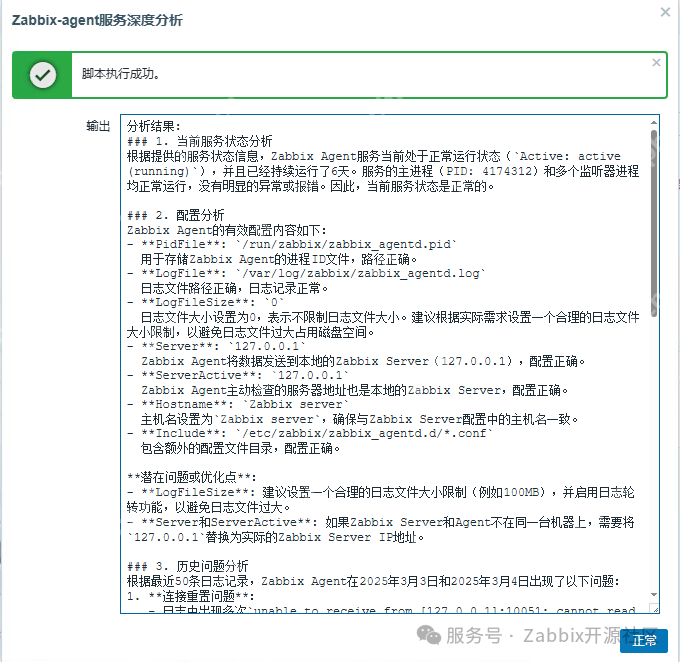680x662 pixels.
Task: Click the '### 3. 历史问题分析' heading
Action: click(x=187, y=566)
